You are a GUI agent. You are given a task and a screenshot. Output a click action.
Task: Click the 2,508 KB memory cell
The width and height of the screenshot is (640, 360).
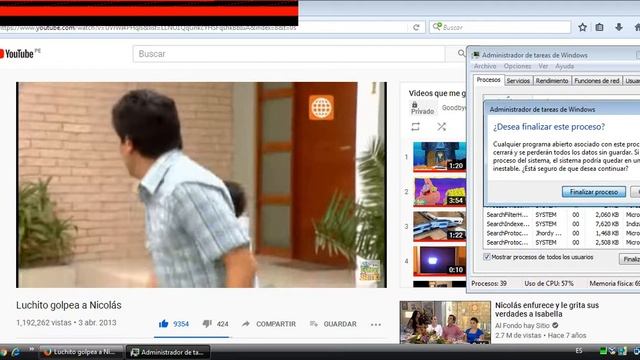click(607, 242)
